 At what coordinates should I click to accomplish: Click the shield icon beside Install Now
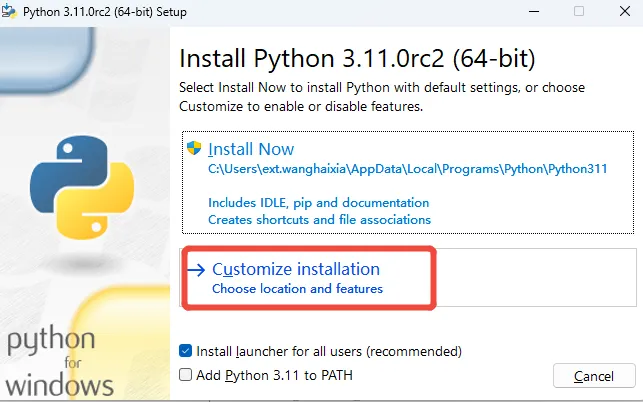tap(195, 148)
